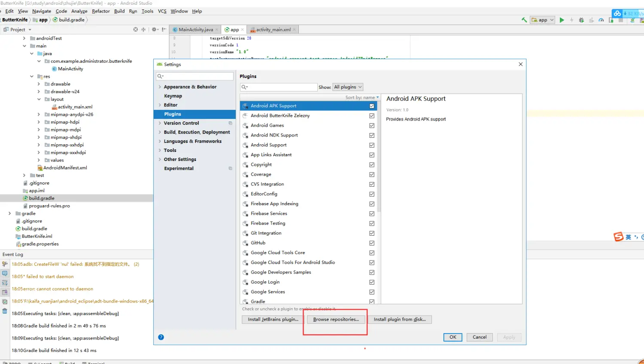Open the Tools menu
The image size is (644, 364).
point(147,11)
